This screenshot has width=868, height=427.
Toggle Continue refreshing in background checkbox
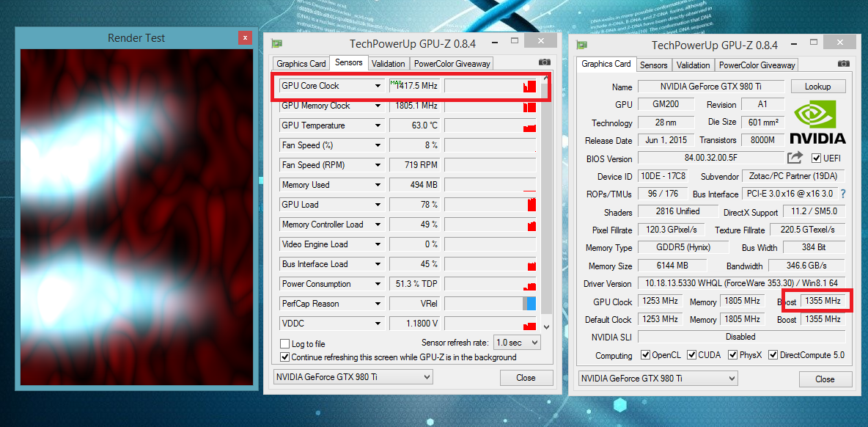point(284,357)
